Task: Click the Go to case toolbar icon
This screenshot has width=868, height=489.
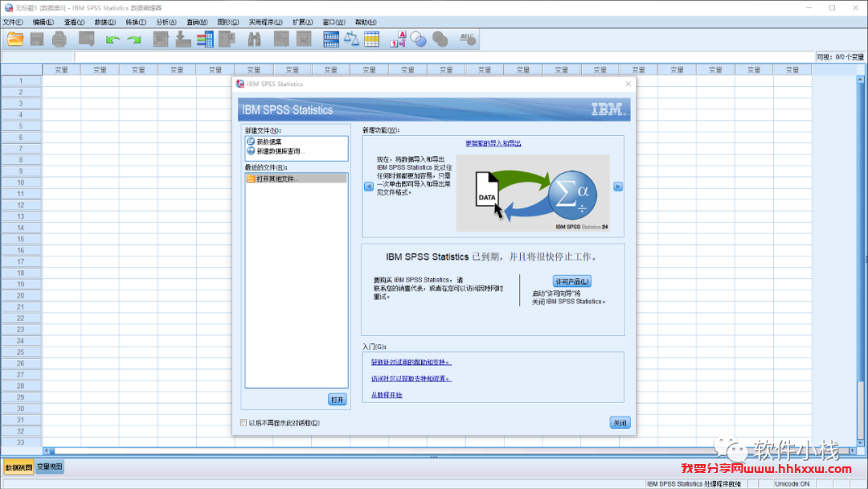Action: pyautogui.click(x=161, y=39)
